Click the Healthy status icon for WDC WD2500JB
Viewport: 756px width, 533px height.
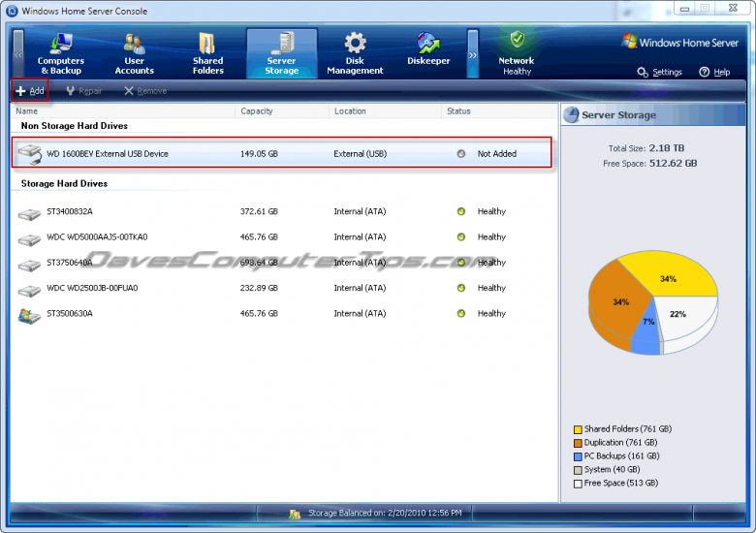pos(461,288)
